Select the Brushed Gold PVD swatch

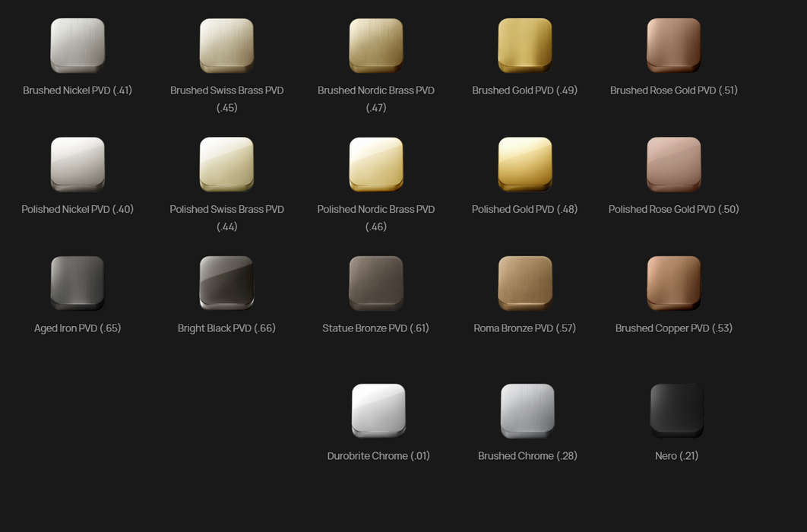click(x=525, y=46)
